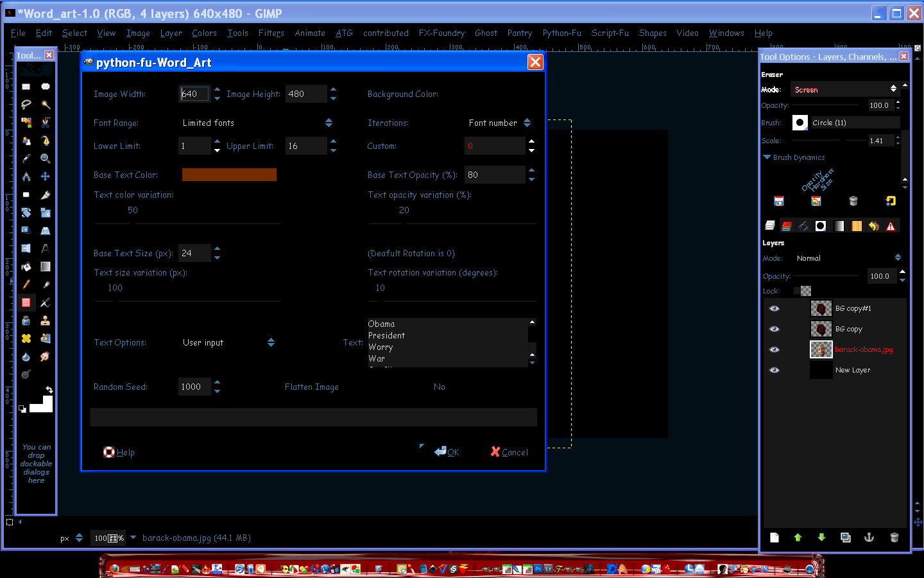Viewport: 924px width, 578px height.
Task: Pick the Base Text Color swatch
Action: click(x=229, y=175)
